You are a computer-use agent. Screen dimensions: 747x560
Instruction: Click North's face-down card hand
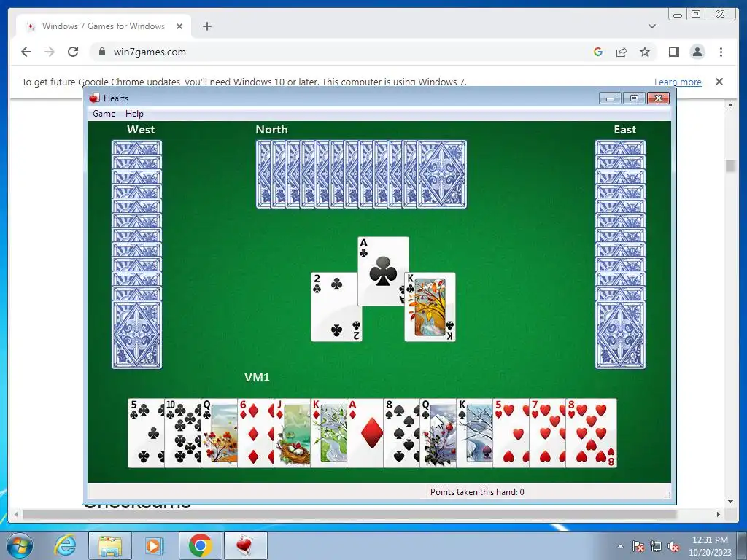[x=361, y=174]
